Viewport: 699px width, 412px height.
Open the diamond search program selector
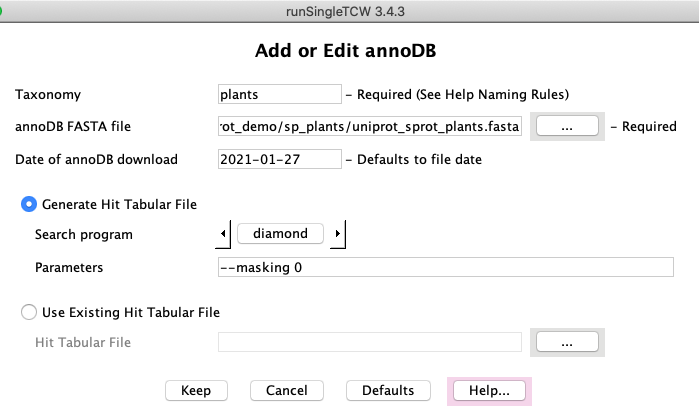[x=280, y=233]
